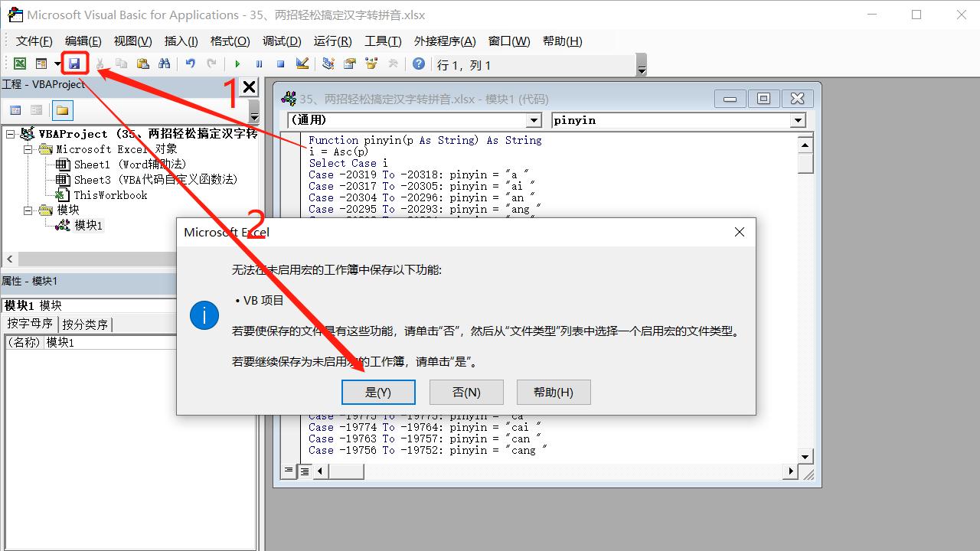Viewport: 980px width, 551px height.
Task: Click View Code icon in project pane
Action: click(15, 110)
